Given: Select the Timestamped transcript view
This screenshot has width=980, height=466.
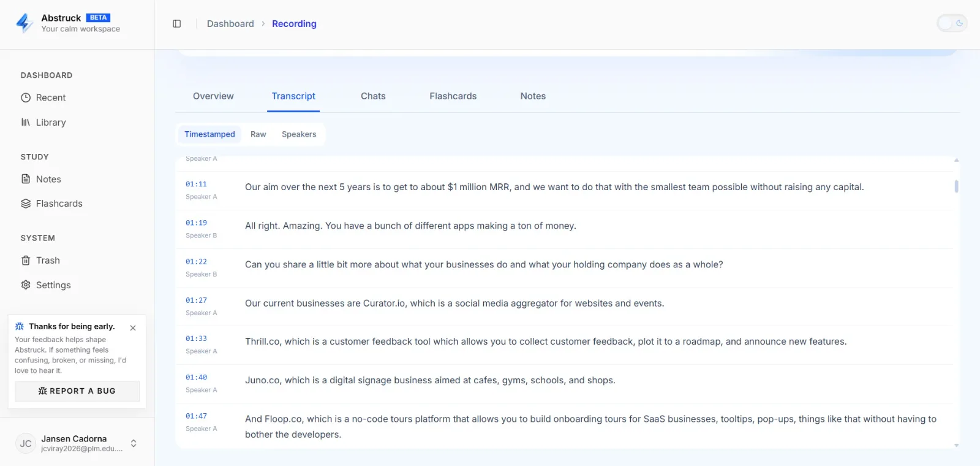Looking at the screenshot, I should pos(209,134).
